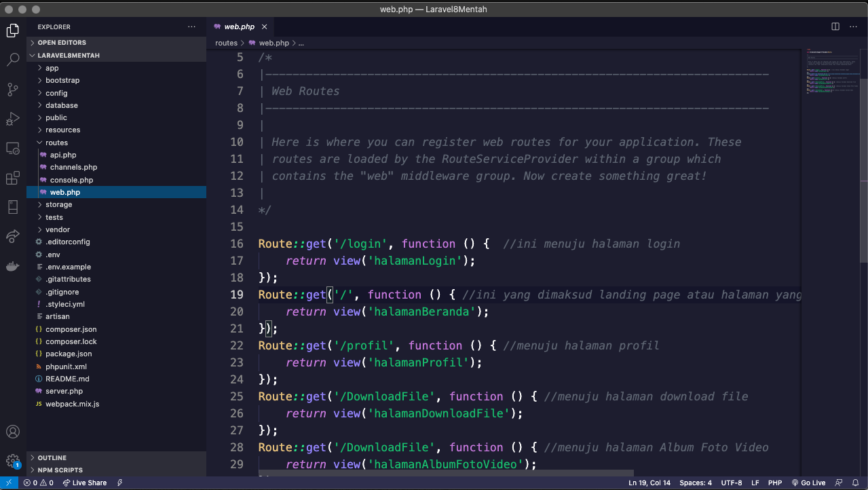This screenshot has width=868, height=490.
Task: Open feedback icon in status bar
Action: tap(839, 483)
